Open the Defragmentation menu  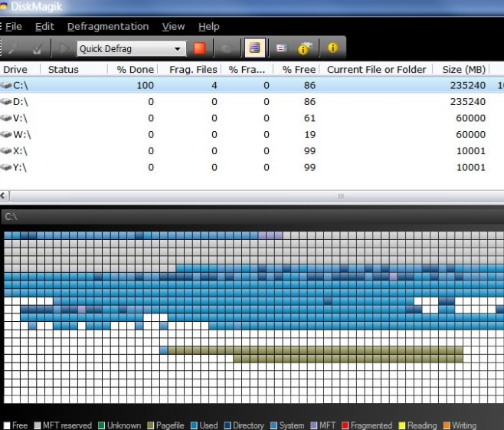click(108, 27)
